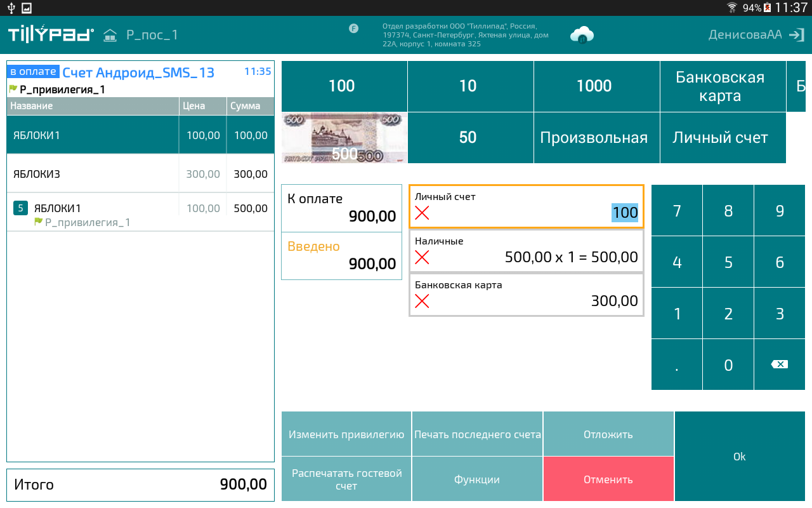Viewport: 812px width, 508px height.
Task: Focus the Личный счет amount field
Action: point(526,206)
